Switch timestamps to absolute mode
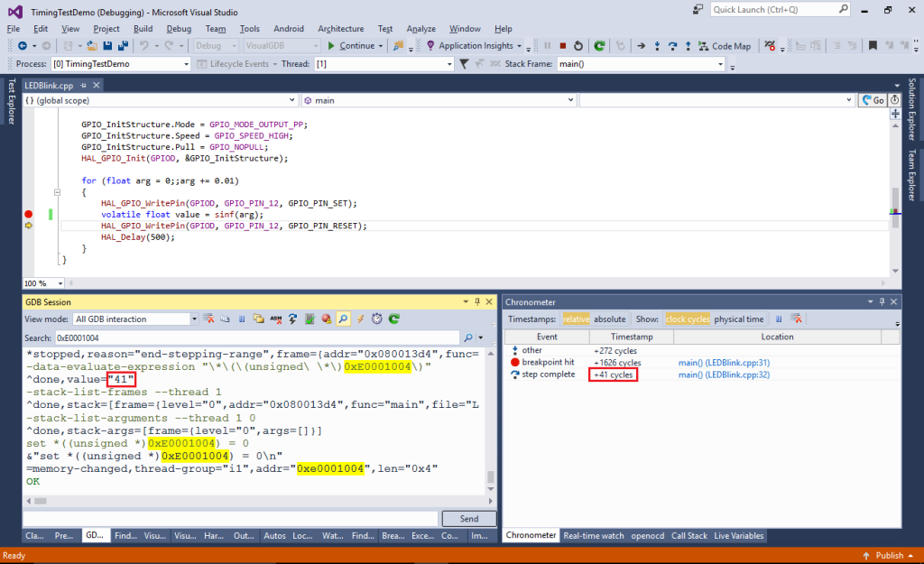924x564 pixels. [x=609, y=319]
